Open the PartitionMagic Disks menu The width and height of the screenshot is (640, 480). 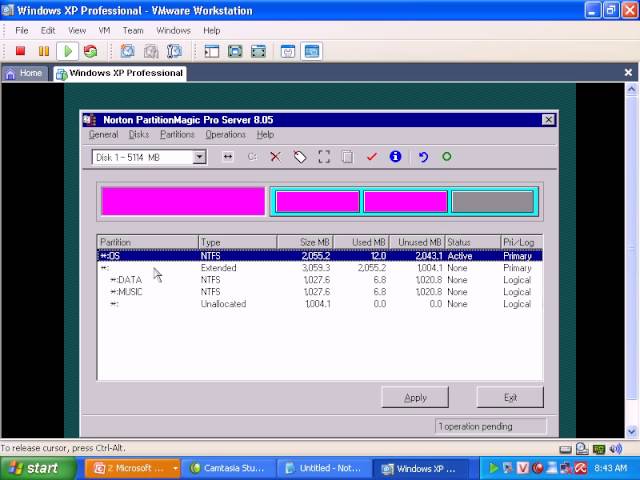(139, 135)
